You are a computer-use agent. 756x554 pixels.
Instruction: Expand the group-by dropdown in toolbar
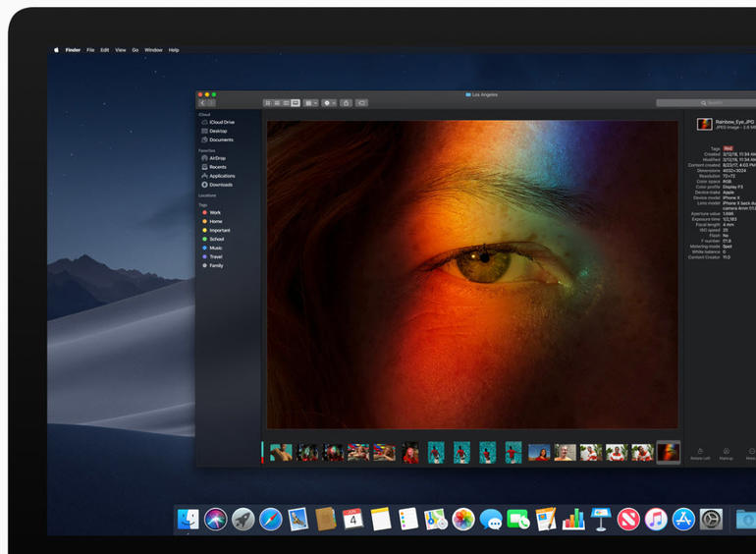[310, 103]
